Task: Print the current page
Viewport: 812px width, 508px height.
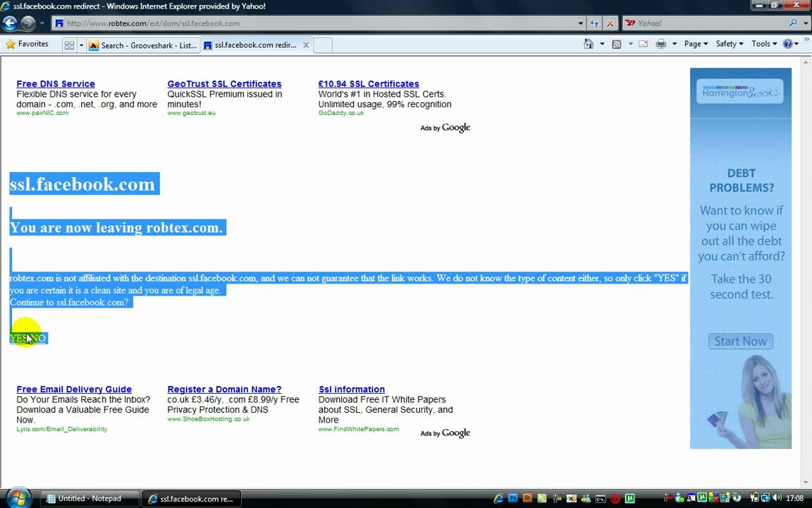Action: coord(660,44)
